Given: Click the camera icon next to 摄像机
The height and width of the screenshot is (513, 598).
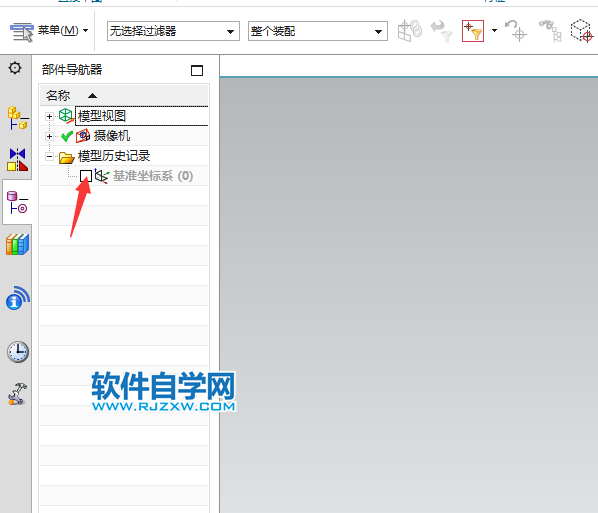Looking at the screenshot, I should pyautogui.click(x=83, y=136).
